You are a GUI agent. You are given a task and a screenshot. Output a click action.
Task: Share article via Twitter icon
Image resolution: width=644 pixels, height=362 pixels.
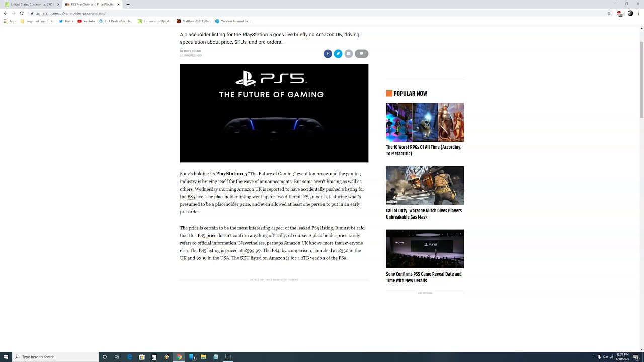coord(338,54)
